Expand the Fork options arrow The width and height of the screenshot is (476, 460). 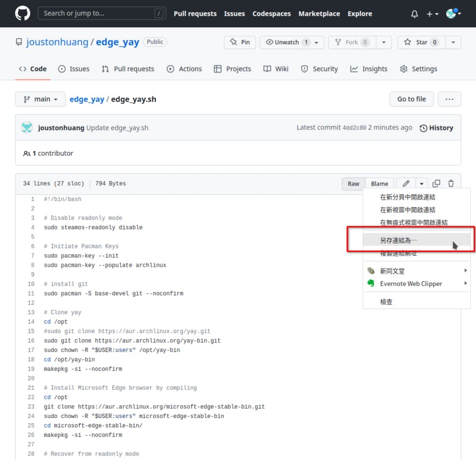pyautogui.click(x=384, y=43)
